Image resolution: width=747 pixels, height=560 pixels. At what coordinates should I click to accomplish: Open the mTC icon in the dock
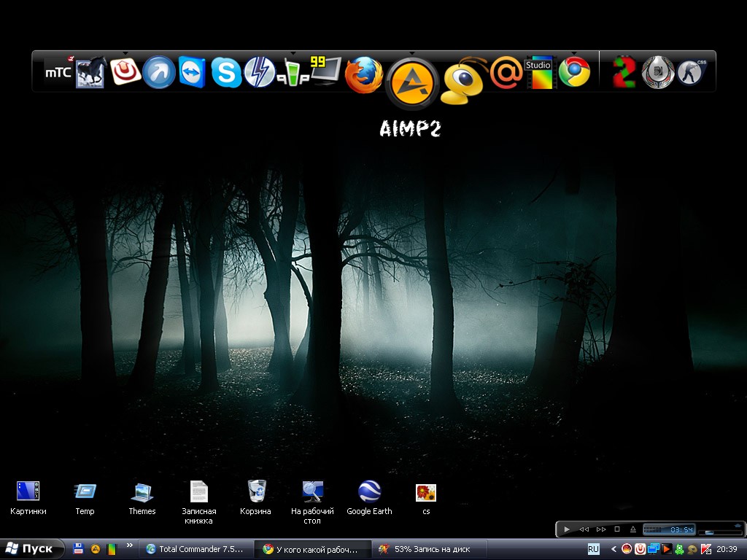[58, 72]
